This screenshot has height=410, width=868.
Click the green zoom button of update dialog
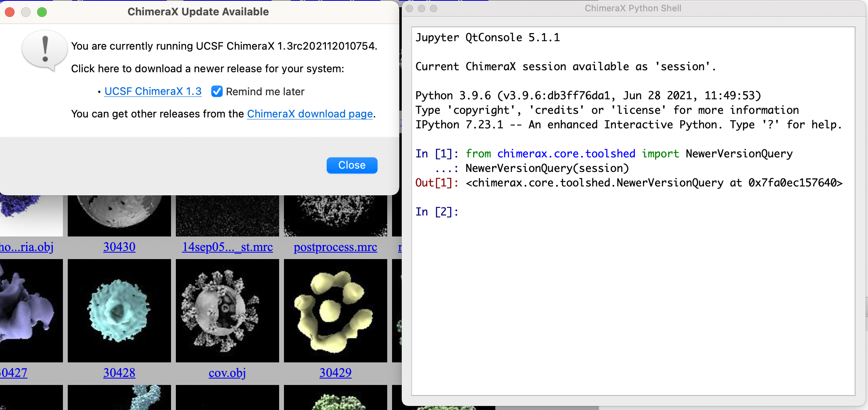(x=42, y=12)
